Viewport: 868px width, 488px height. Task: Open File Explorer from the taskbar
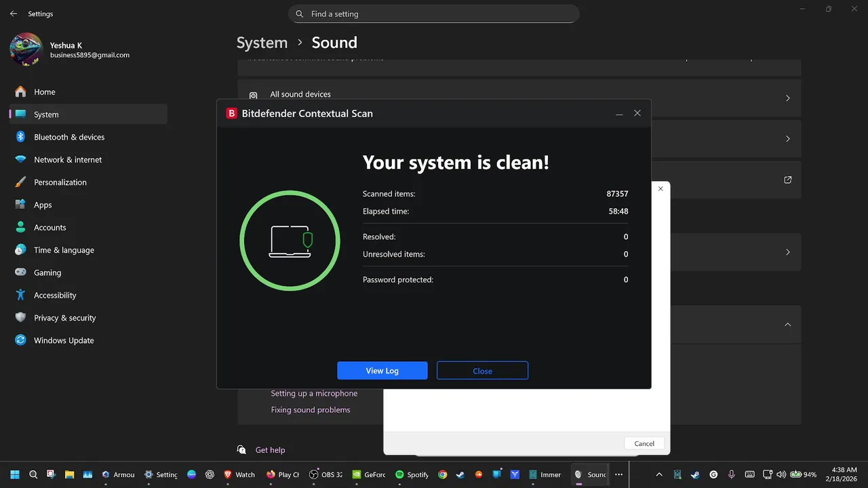tap(69, 474)
